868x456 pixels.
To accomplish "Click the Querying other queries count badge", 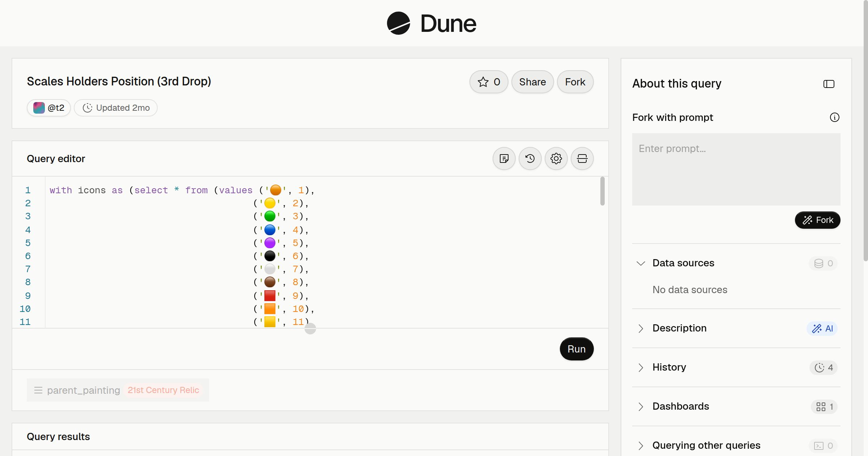I will [823, 446].
